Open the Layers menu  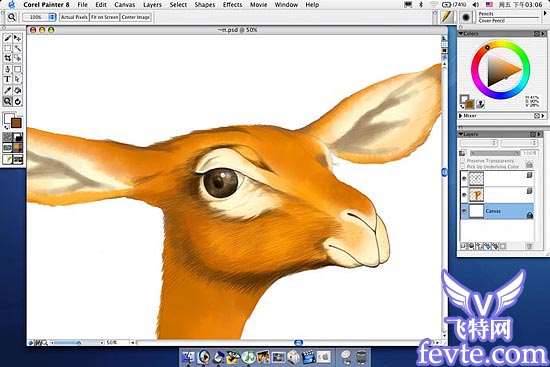tap(152, 5)
